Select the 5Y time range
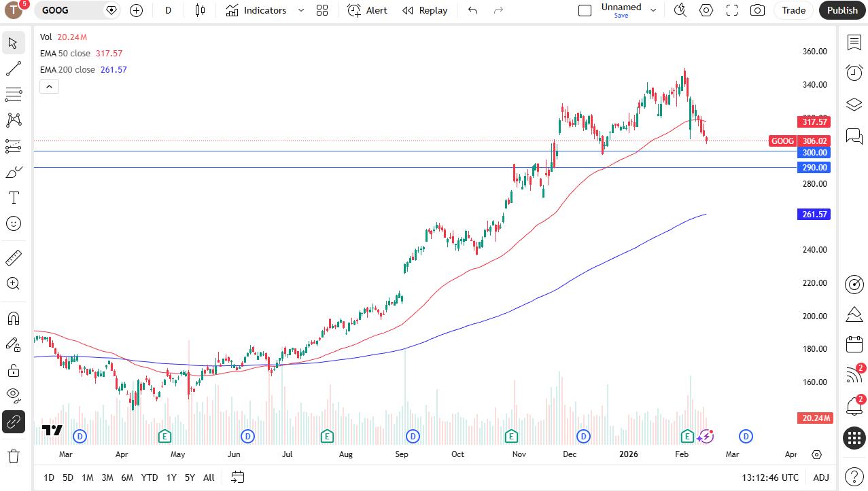This screenshot has width=868, height=491. (x=190, y=477)
